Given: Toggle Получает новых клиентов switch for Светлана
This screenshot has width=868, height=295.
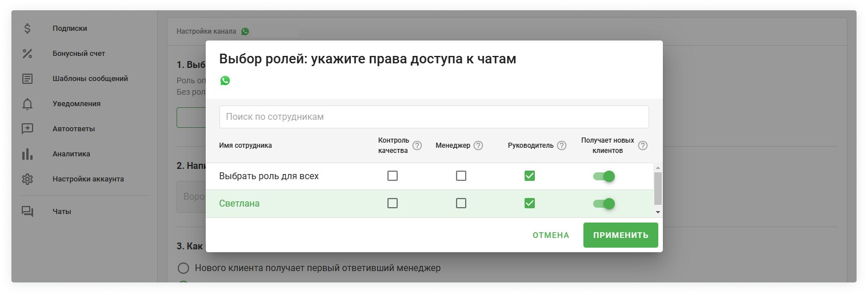Looking at the screenshot, I should (604, 203).
